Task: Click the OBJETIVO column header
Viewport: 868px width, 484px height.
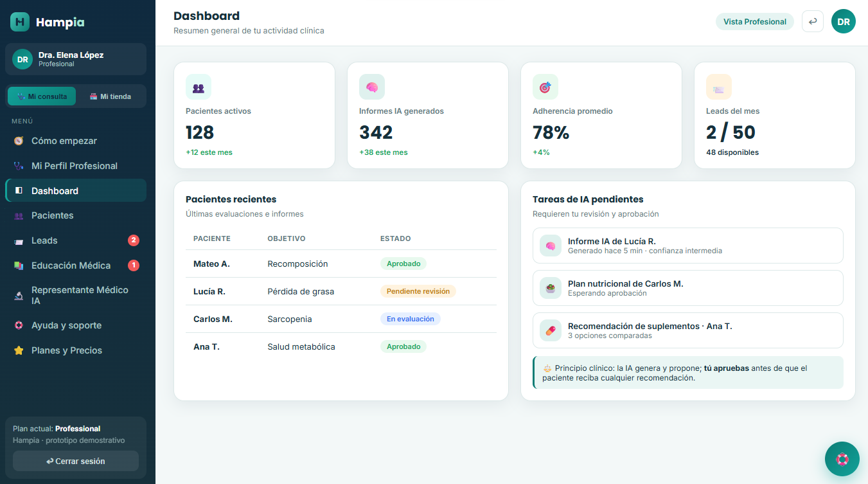Action: [287, 238]
